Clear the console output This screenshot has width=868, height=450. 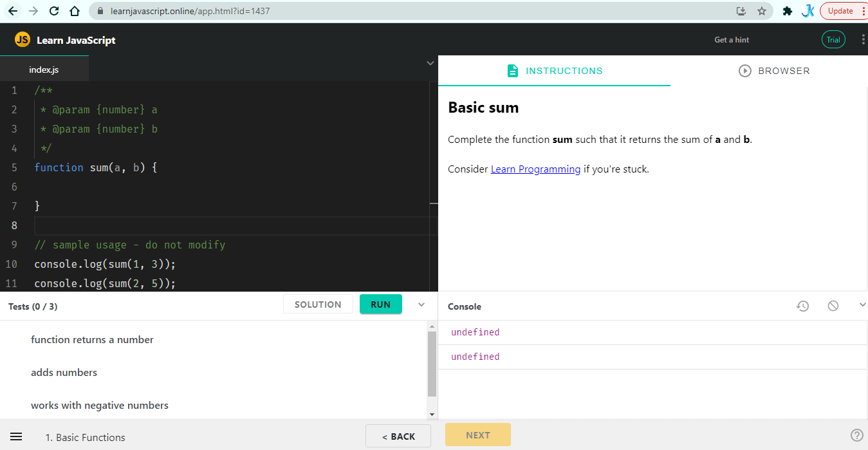[x=833, y=306]
